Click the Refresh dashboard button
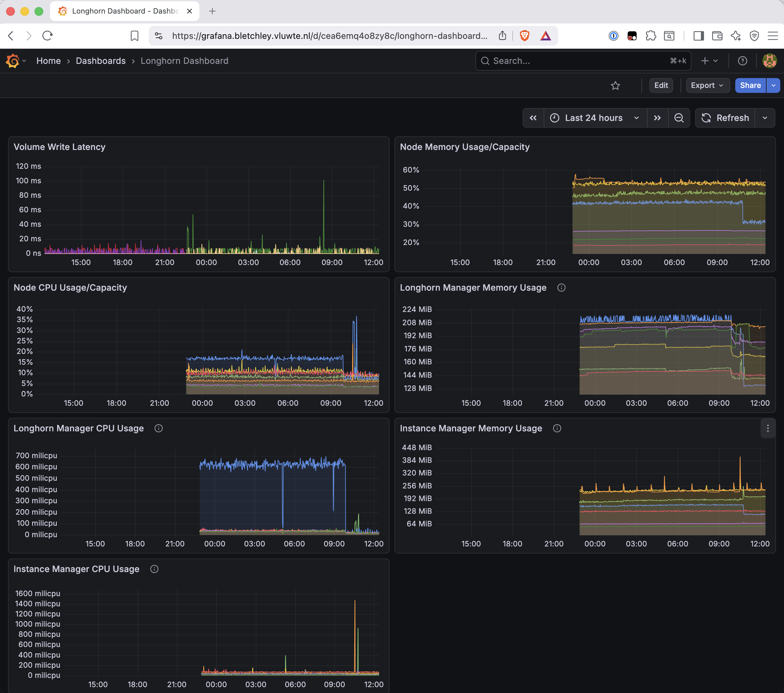Screen dimensions: 784x693 click(x=725, y=118)
